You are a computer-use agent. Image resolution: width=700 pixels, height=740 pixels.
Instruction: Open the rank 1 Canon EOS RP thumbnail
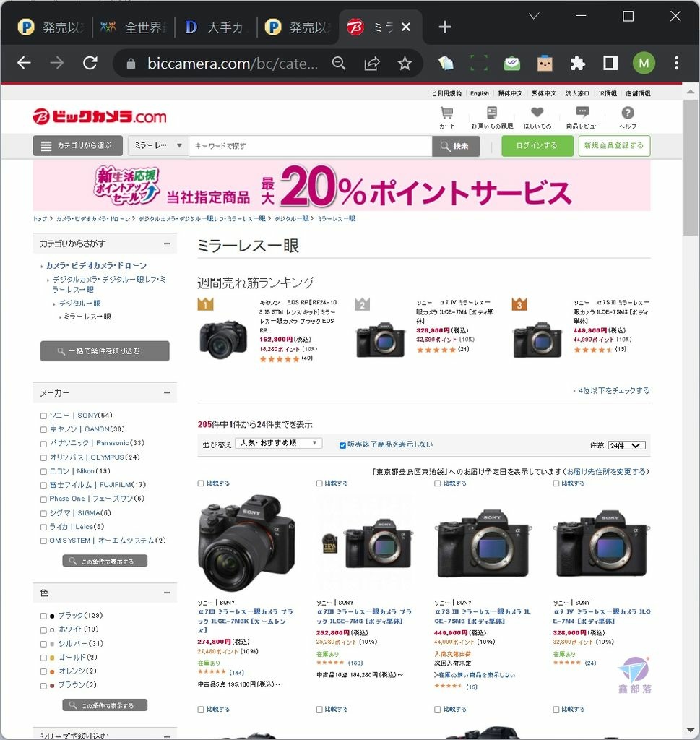(223, 338)
